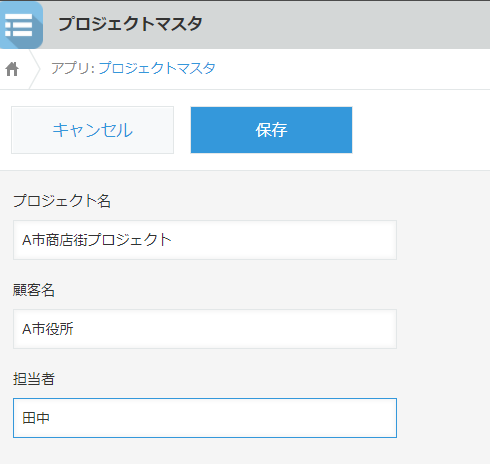Focus the プロジェクト名 input field
Image resolution: width=490 pixels, height=464 pixels.
[x=205, y=240]
